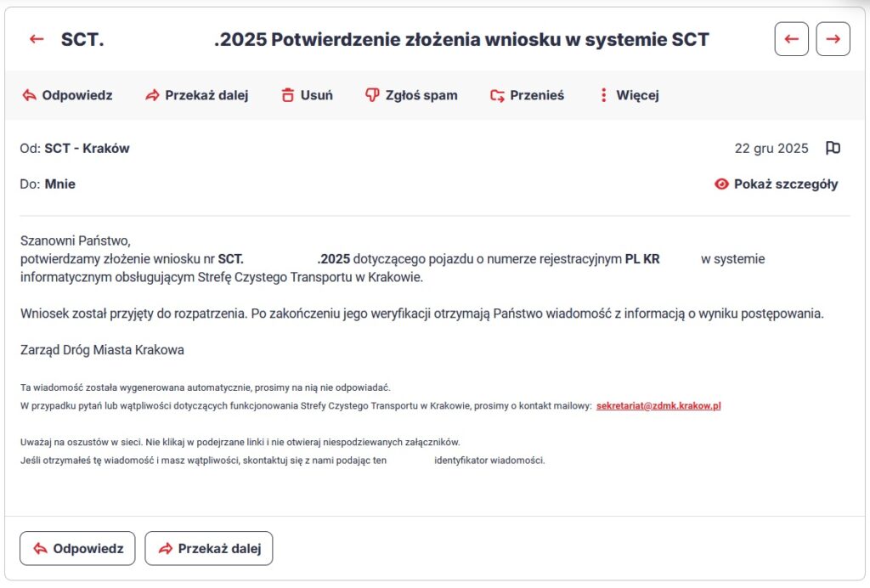Click the eye icon next to Pokaż szczegóły
The image size is (870, 588).
coord(721,184)
